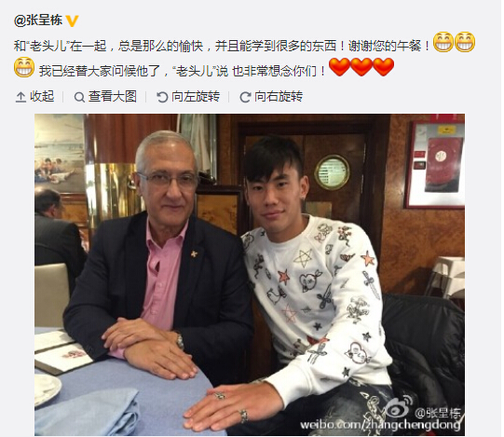Click the clockwise rotate arrow icon

click(245, 97)
